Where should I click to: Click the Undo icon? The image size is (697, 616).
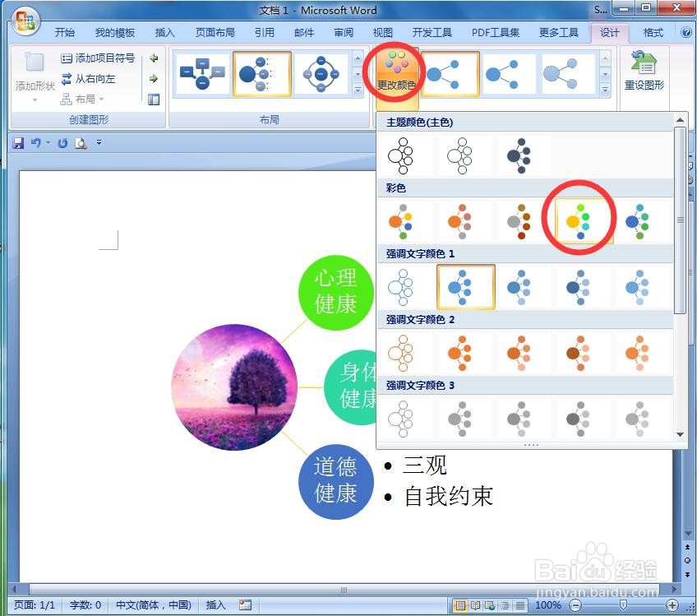point(35,143)
